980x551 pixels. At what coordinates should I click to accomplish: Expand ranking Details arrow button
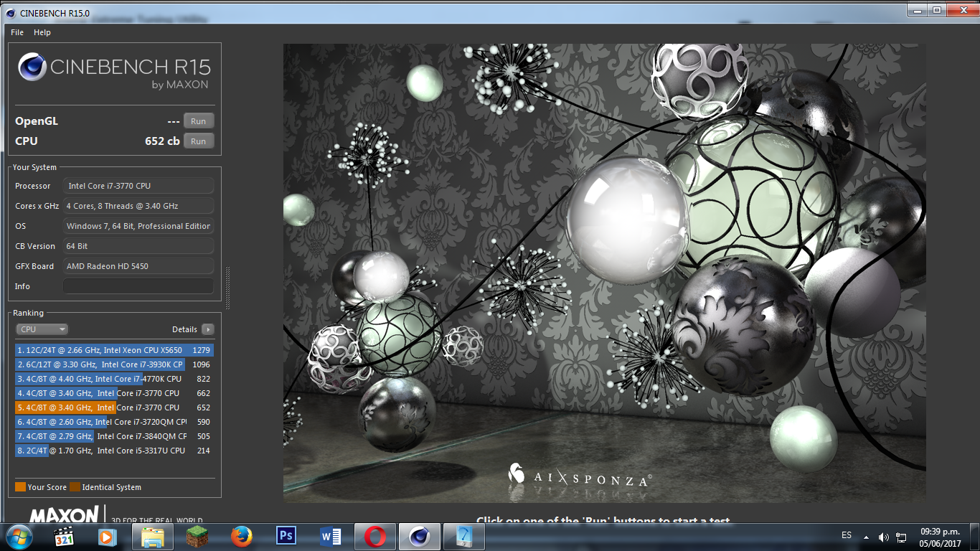click(x=208, y=329)
